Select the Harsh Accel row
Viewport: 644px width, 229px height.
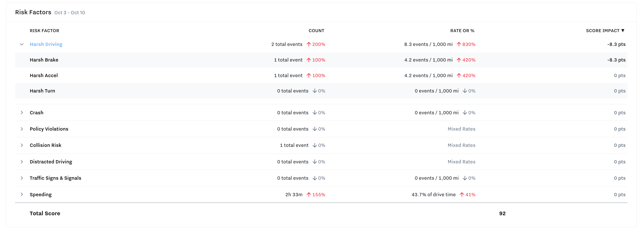(x=44, y=75)
